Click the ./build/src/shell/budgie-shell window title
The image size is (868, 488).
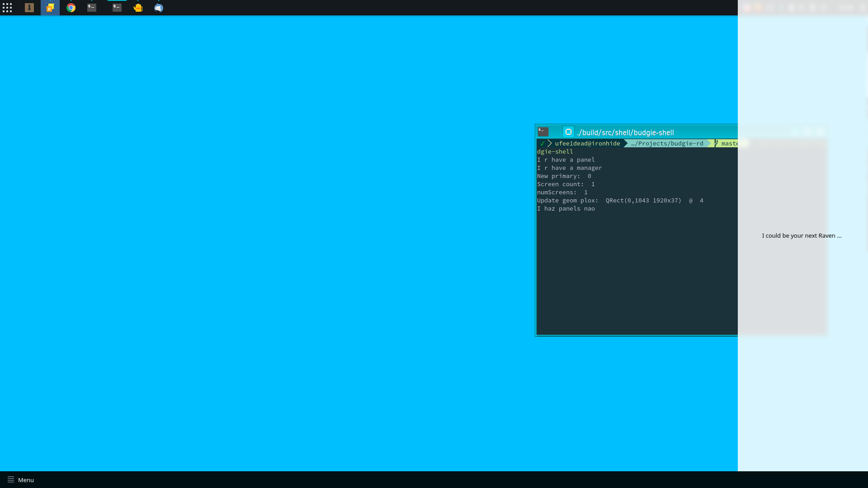coord(625,132)
